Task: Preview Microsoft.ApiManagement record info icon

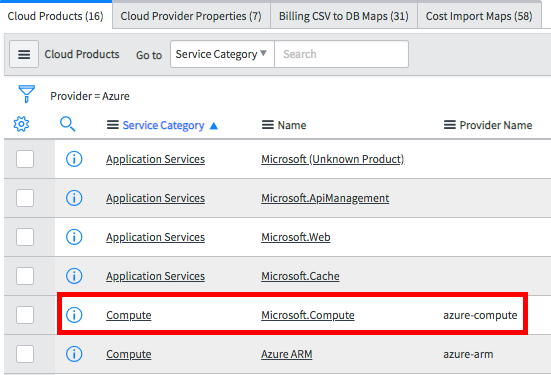Action: 74,198
